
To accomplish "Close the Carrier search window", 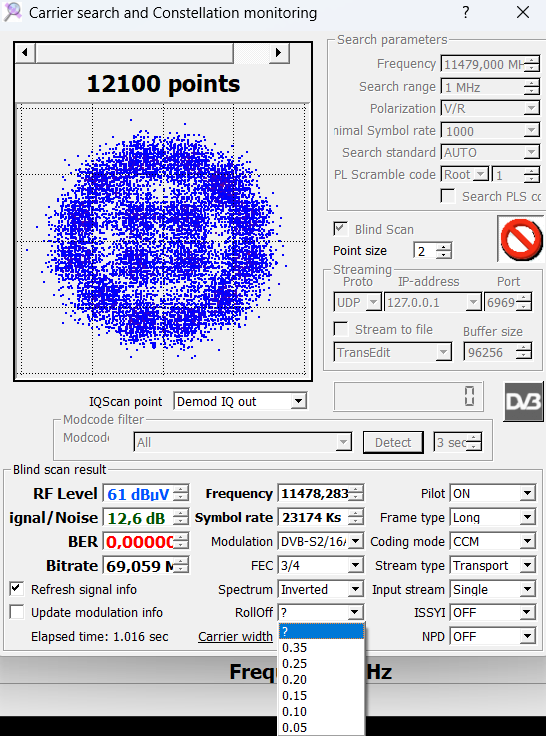I will [x=523, y=13].
